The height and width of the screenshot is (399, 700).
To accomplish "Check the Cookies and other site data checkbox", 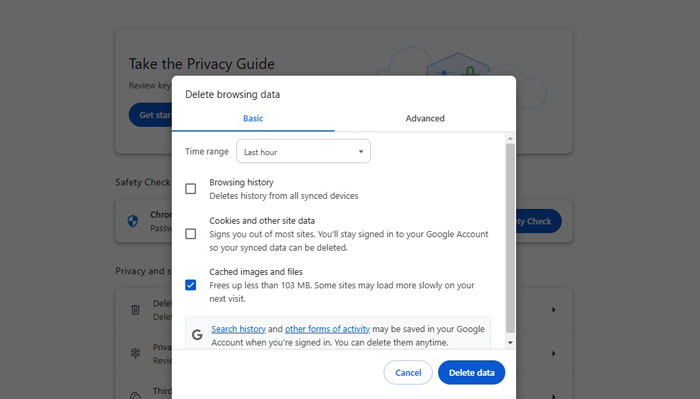I will pyautogui.click(x=191, y=234).
